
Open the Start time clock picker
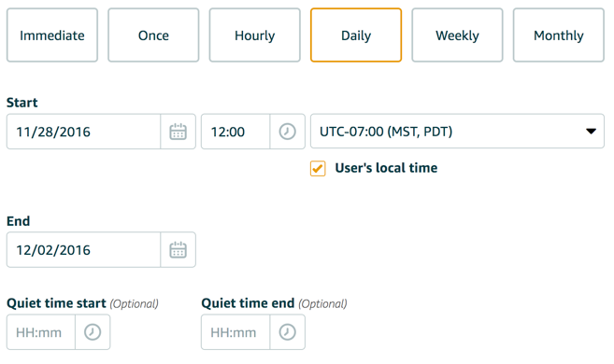click(287, 132)
